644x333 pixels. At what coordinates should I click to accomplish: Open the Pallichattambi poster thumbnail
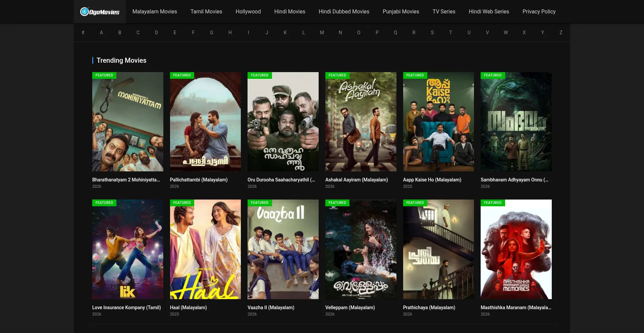pos(205,122)
